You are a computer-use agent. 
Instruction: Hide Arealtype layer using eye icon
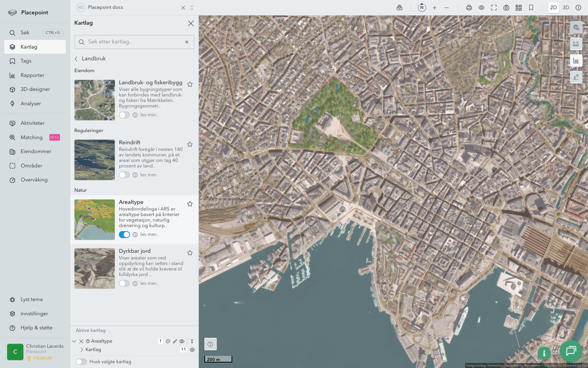coord(182,341)
